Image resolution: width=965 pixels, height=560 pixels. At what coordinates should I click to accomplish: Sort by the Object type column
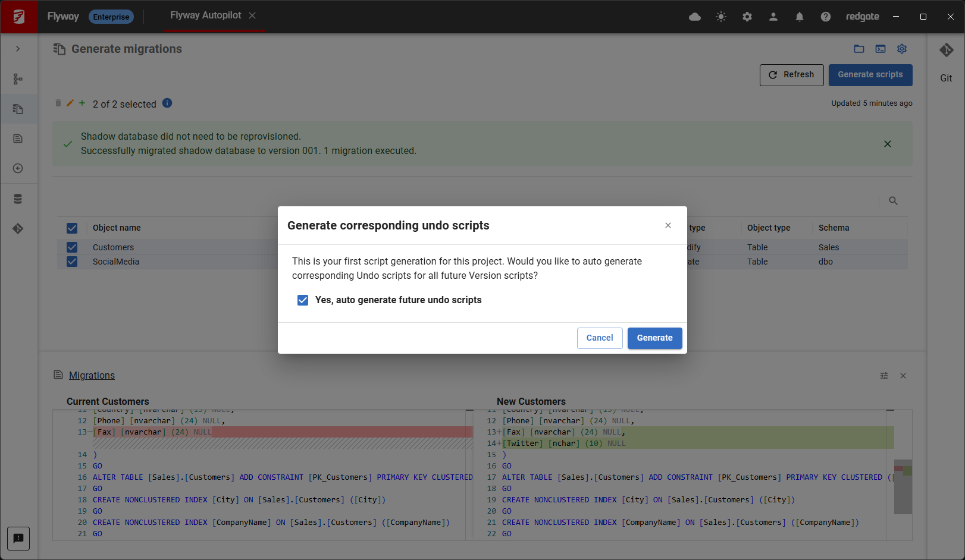click(769, 228)
